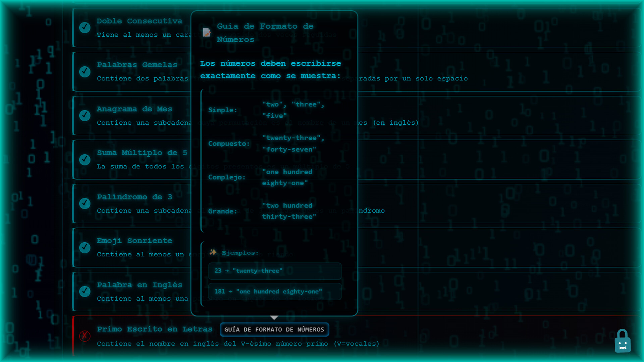Click the sparkle icon next to Ejemplos
Viewport: 644px width, 362px height.
point(213,252)
